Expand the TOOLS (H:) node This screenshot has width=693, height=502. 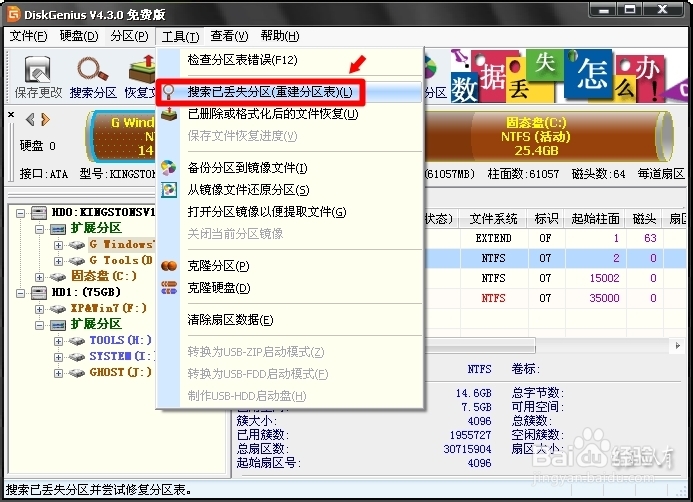click(x=58, y=341)
